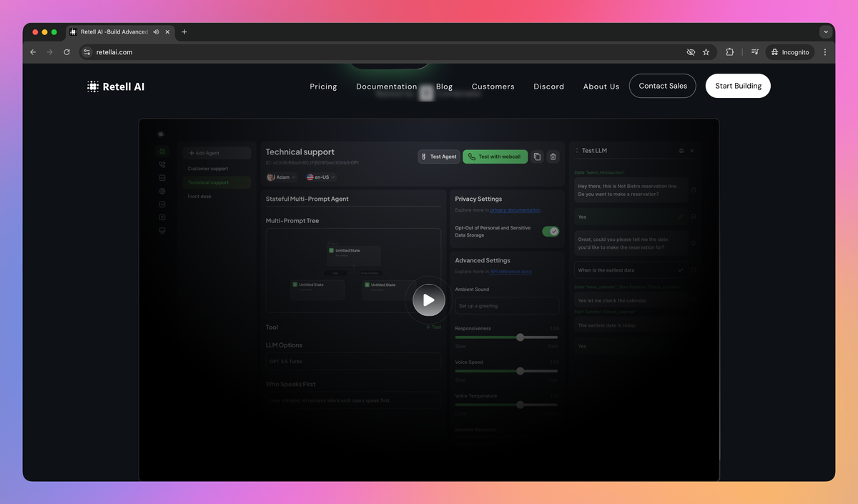Close the Test LLM panel

pos(692,151)
